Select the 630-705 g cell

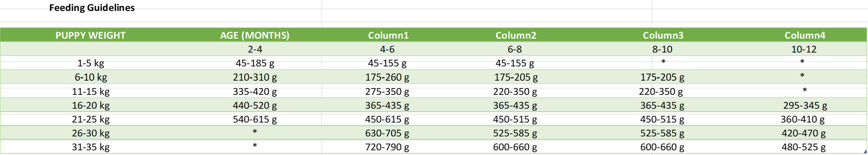(387, 133)
